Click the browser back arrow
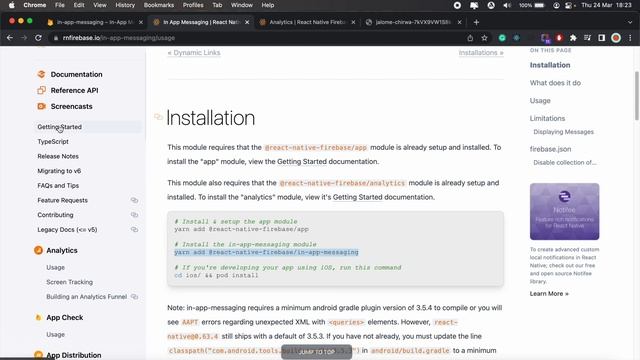640x360 pixels. pyautogui.click(x=10, y=38)
